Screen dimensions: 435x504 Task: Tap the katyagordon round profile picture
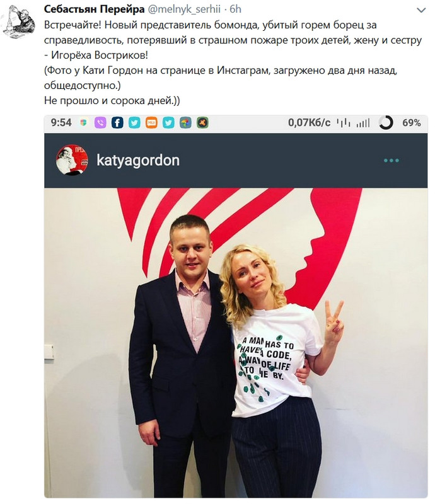click(x=72, y=160)
